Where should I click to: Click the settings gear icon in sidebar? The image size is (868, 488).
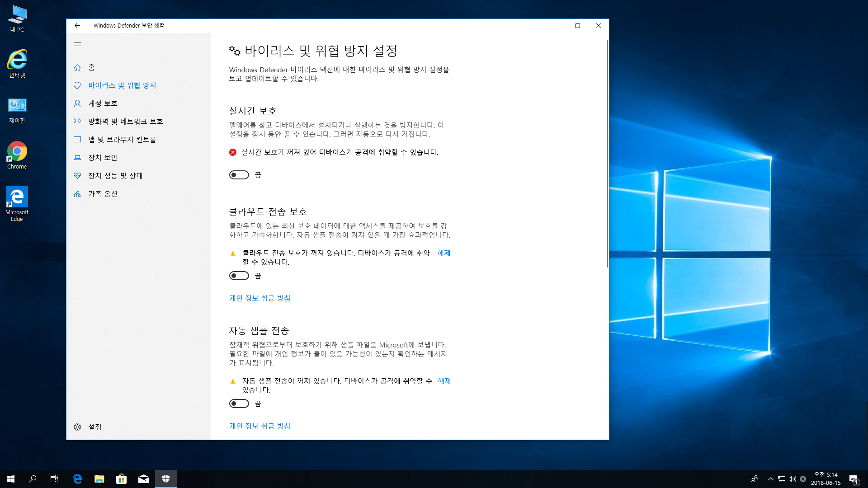(77, 427)
